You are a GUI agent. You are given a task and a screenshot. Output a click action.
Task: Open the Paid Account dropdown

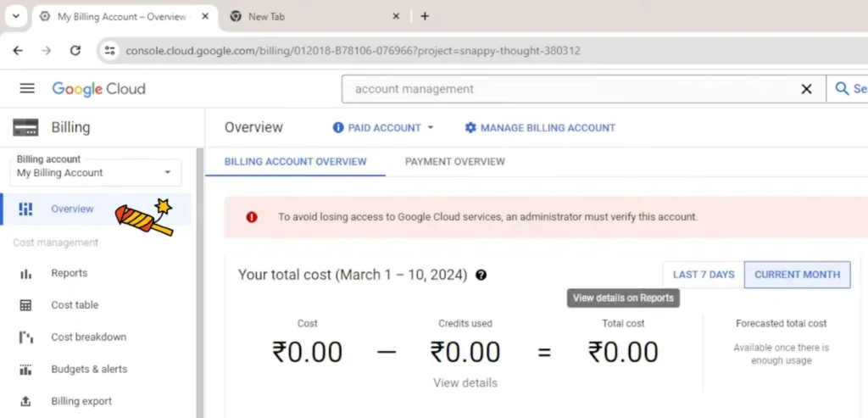[x=383, y=128]
